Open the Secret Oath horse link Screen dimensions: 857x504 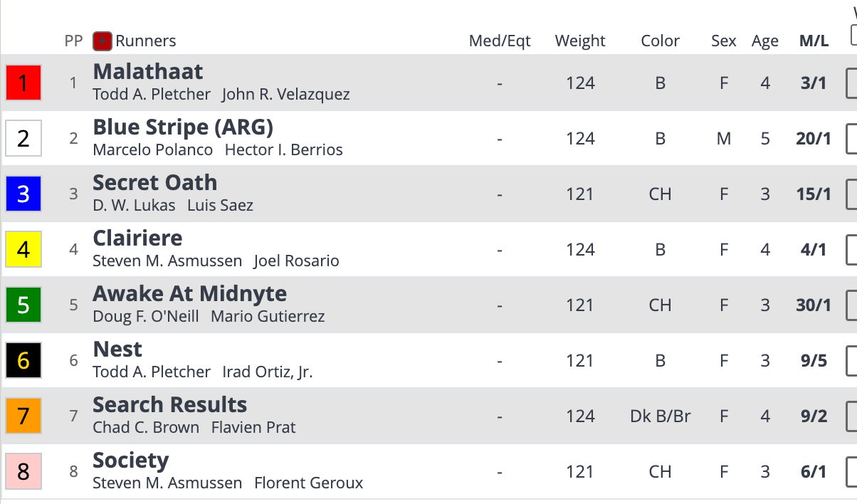point(154,183)
